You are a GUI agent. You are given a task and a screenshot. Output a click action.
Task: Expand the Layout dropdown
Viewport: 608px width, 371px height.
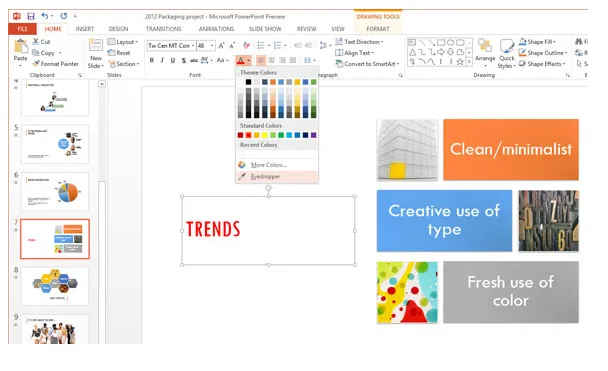(123, 41)
